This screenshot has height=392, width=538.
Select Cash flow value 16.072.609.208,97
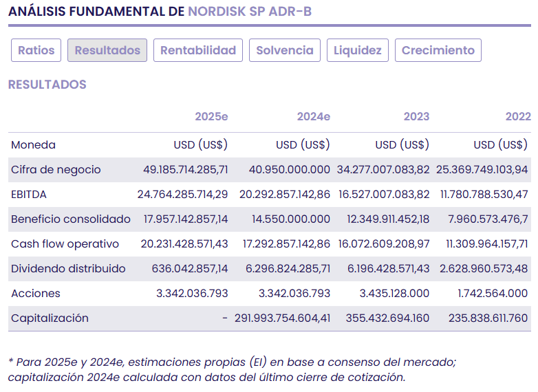384,244
